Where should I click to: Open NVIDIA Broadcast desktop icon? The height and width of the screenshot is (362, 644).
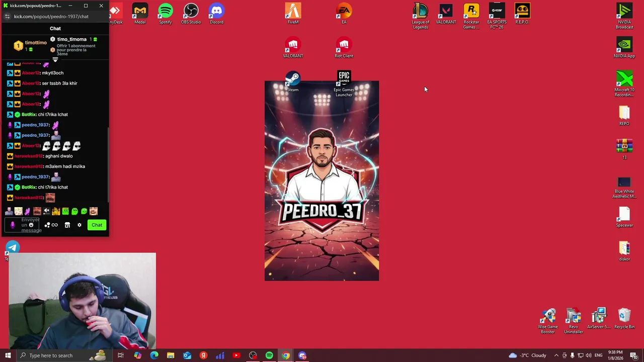click(624, 16)
